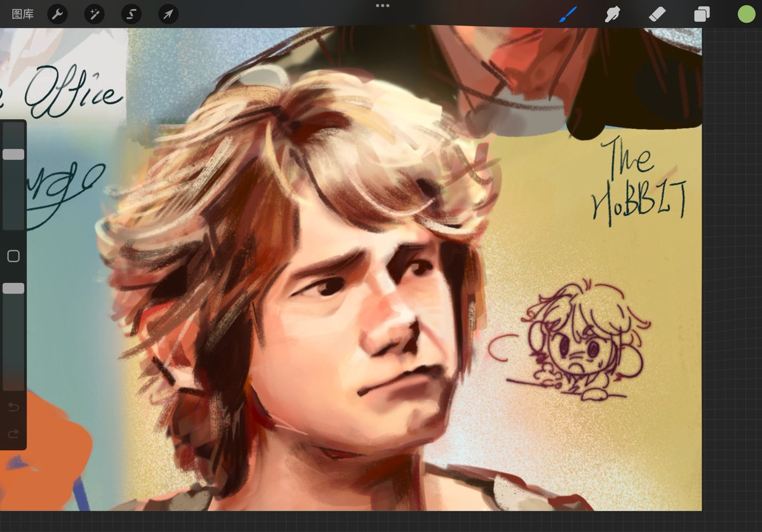The width and height of the screenshot is (762, 532).
Task: Tap the three-dot handle at top
Action: [382, 5]
